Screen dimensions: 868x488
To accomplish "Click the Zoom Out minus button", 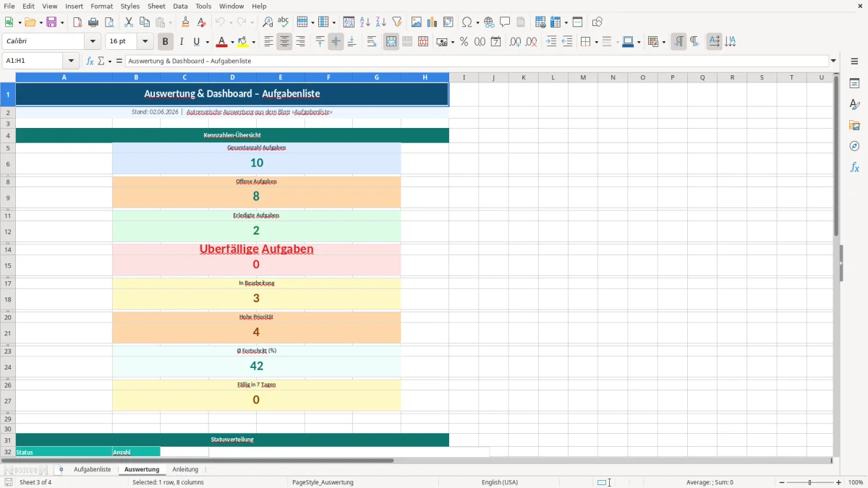I will (x=781, y=482).
